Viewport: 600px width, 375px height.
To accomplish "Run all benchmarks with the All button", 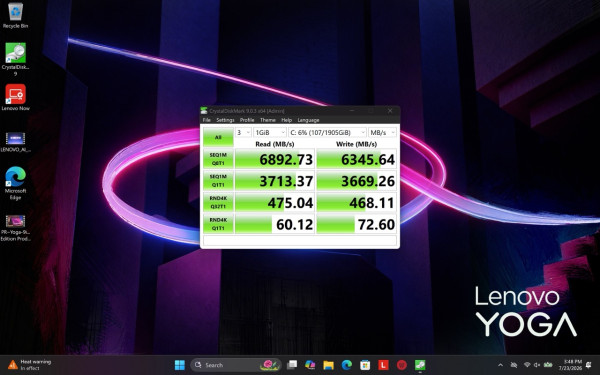I will click(218, 137).
